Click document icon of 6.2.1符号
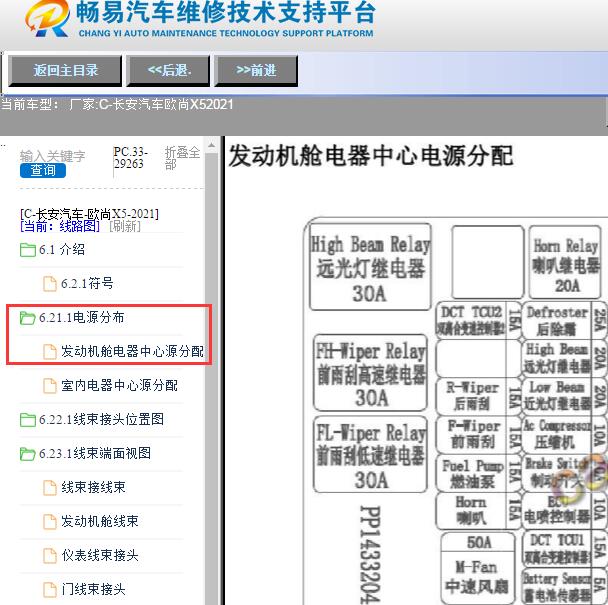The image size is (608, 605). pyautogui.click(x=50, y=283)
